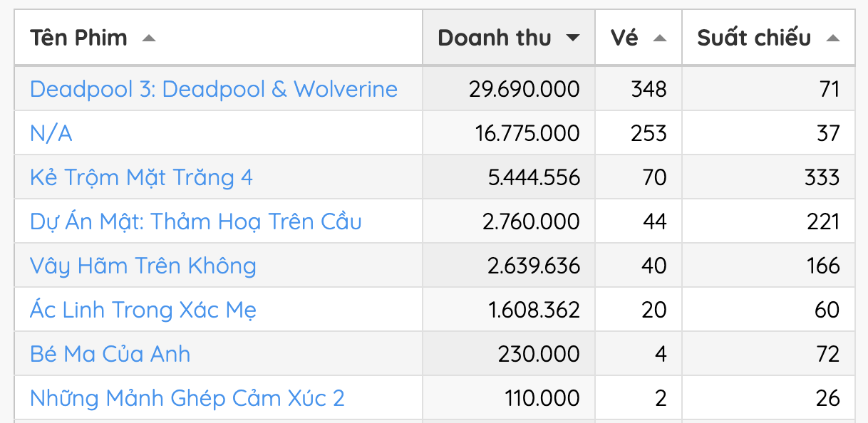Open Dự Án Mật: Thảm Hoạ Trên Cầu
This screenshot has width=868, height=423.
[196, 221]
